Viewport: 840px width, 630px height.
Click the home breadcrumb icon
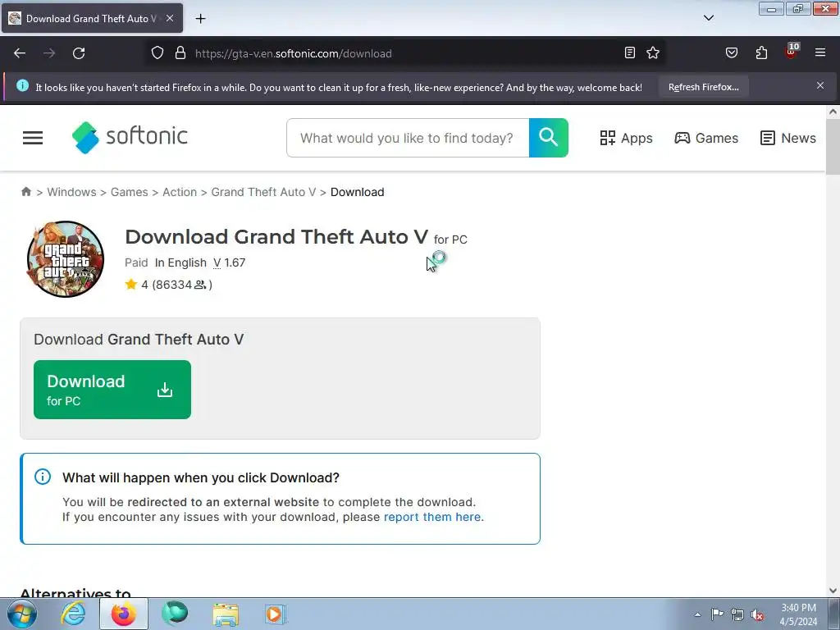(26, 191)
